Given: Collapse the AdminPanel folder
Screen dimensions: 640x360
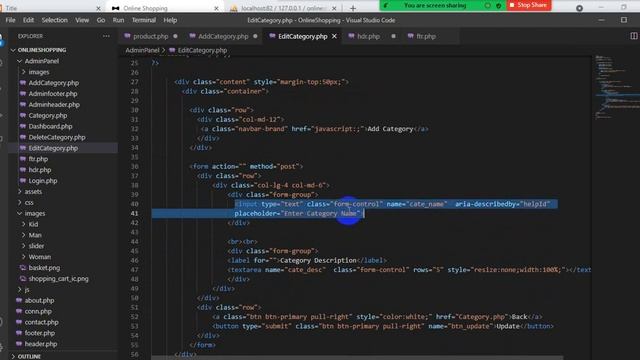Looking at the screenshot, I should (20, 61).
